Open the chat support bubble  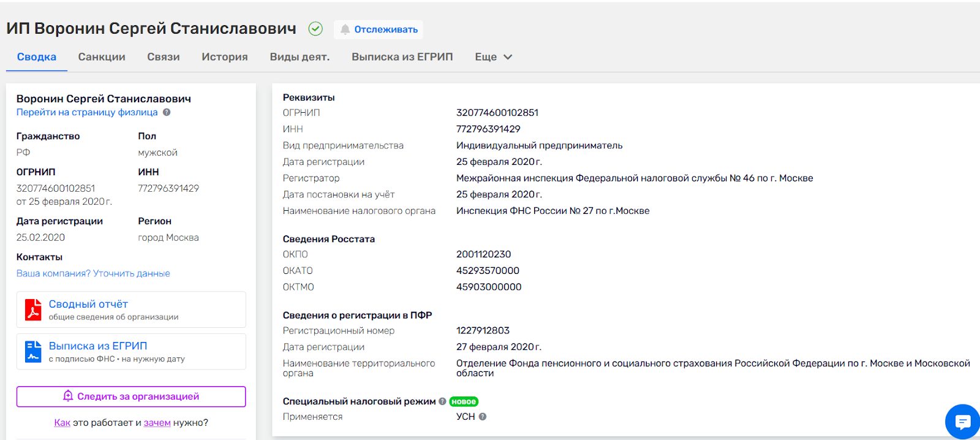point(962,422)
